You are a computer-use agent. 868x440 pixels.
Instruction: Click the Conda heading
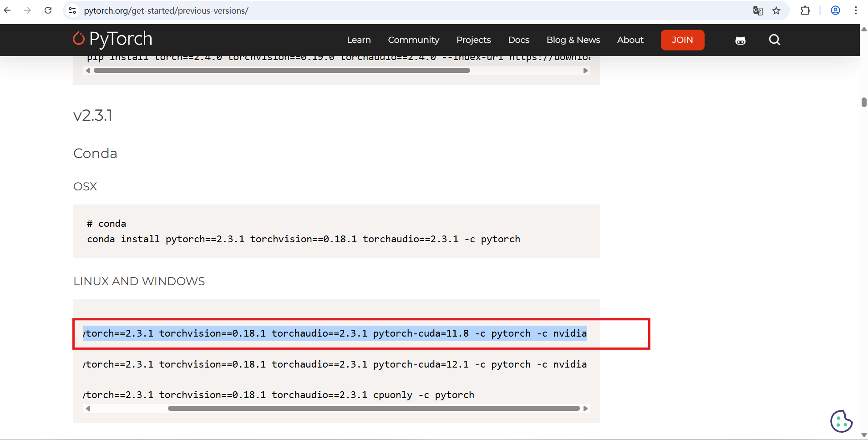point(95,153)
